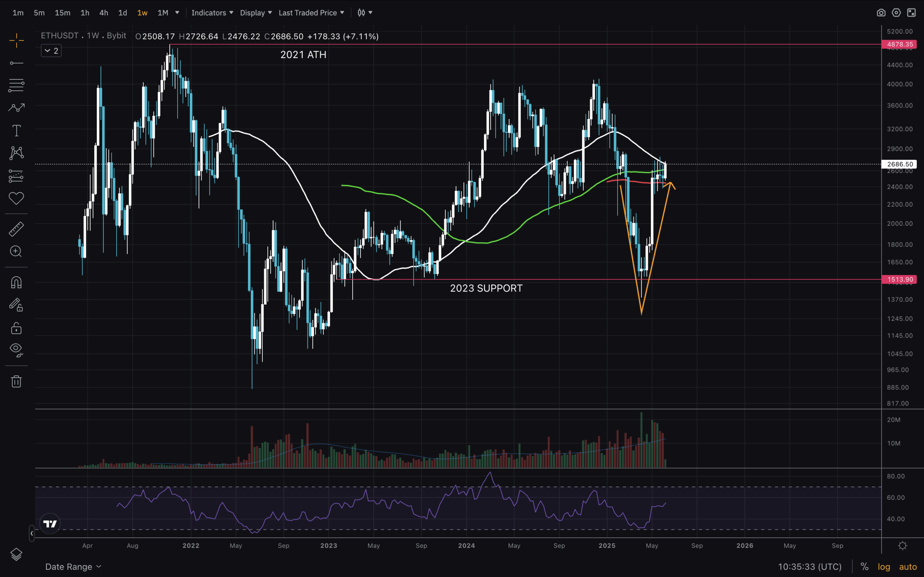Screen dimensions: 924x577
Task: Click the zoom in magnifier tool
Action: point(16,251)
